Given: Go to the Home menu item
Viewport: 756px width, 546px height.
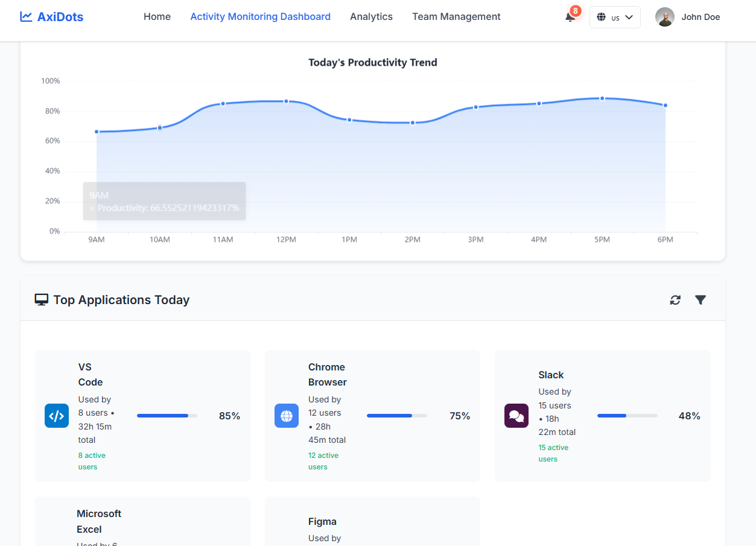Looking at the screenshot, I should point(157,17).
